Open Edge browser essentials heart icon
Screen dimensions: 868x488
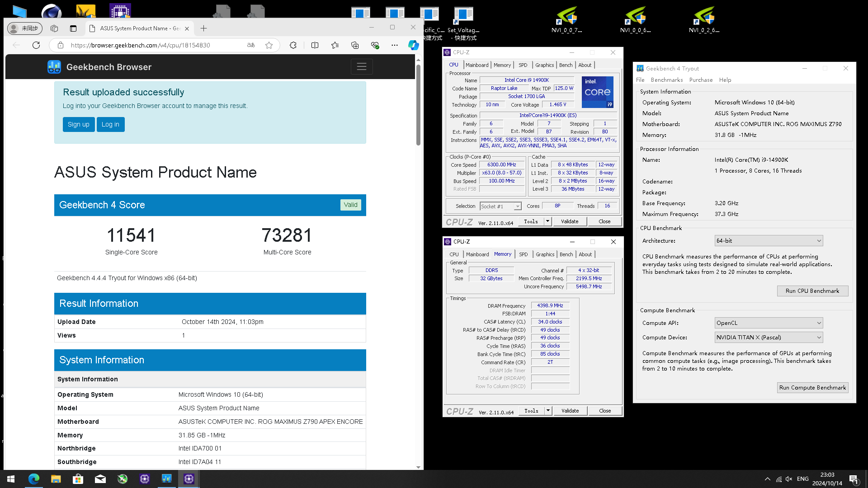(375, 45)
